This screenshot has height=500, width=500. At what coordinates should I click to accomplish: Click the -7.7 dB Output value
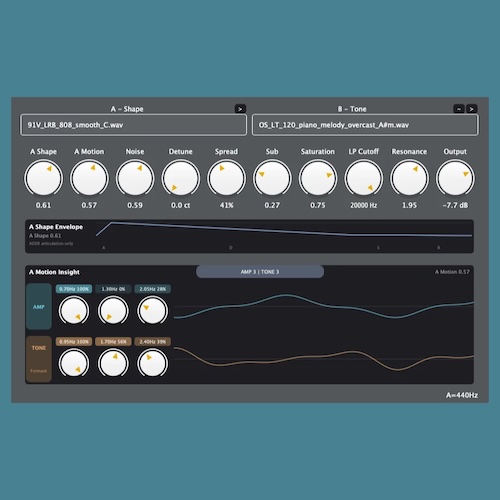pos(455,205)
